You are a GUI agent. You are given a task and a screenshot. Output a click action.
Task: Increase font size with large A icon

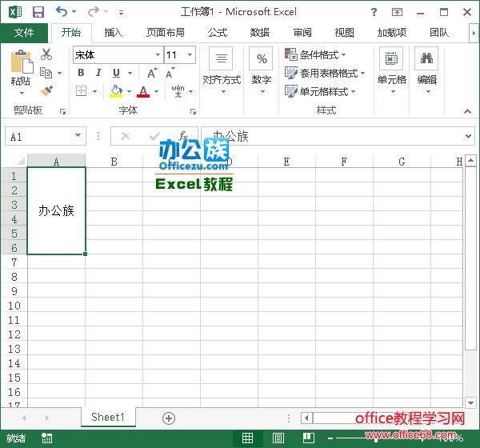pos(152,73)
